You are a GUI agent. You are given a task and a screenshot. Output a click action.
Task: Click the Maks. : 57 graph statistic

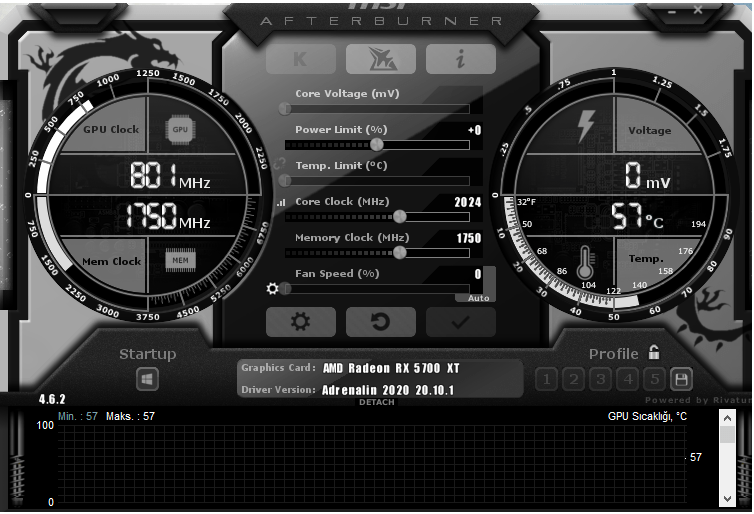[130, 416]
